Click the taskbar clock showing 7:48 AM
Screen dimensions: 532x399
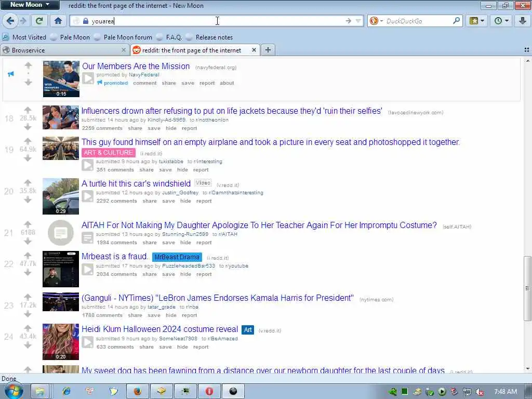506,392
